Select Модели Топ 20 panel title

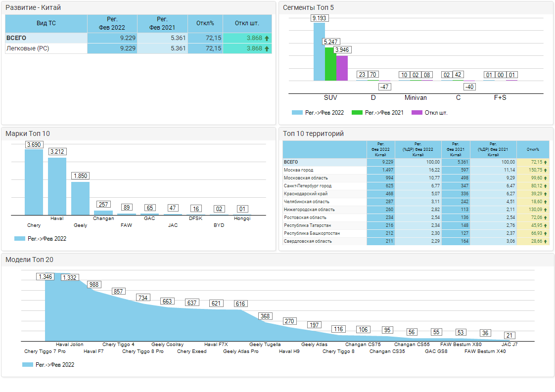[29, 260]
